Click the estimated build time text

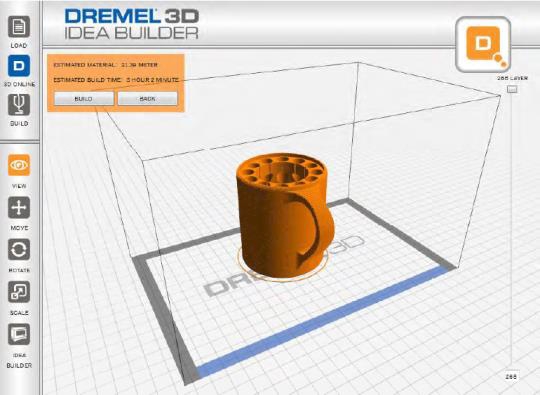(x=116, y=80)
